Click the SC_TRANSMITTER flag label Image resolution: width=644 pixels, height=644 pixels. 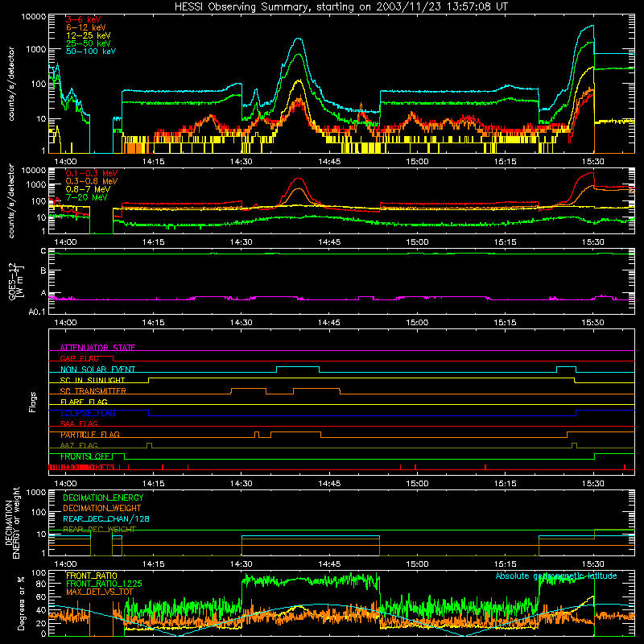93,390
